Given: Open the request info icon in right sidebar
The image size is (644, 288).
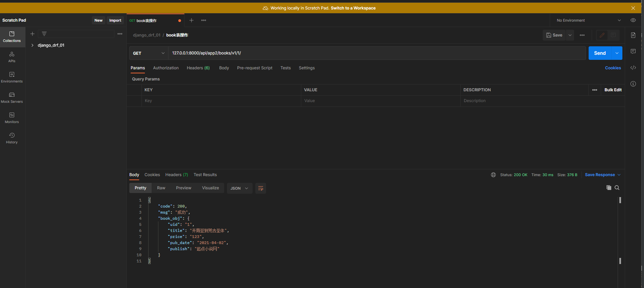Looking at the screenshot, I should [633, 84].
